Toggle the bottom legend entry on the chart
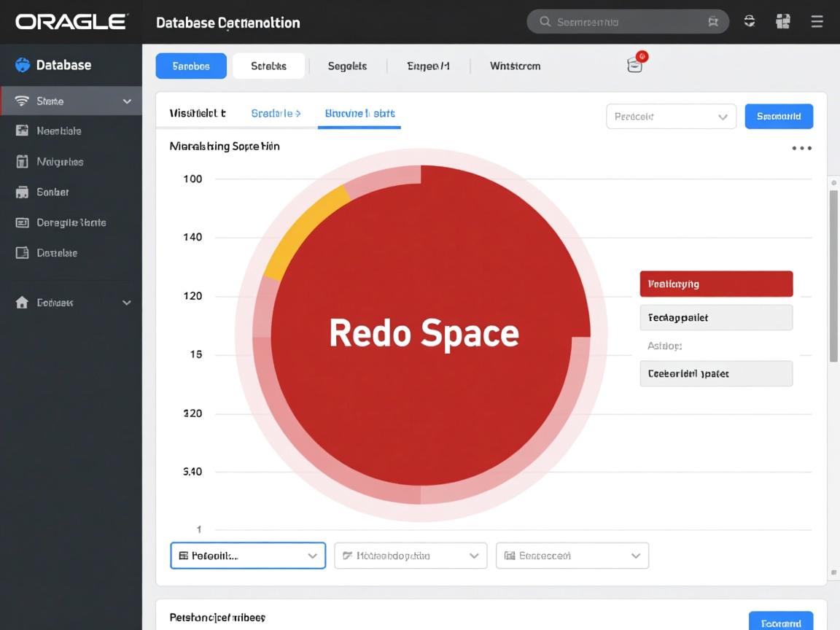The width and height of the screenshot is (840, 630). [x=715, y=373]
